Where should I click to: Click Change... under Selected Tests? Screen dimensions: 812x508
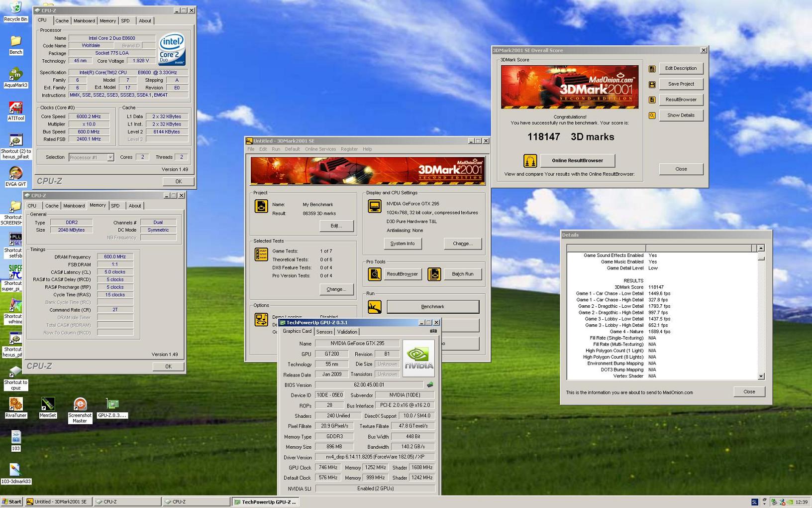click(x=336, y=289)
